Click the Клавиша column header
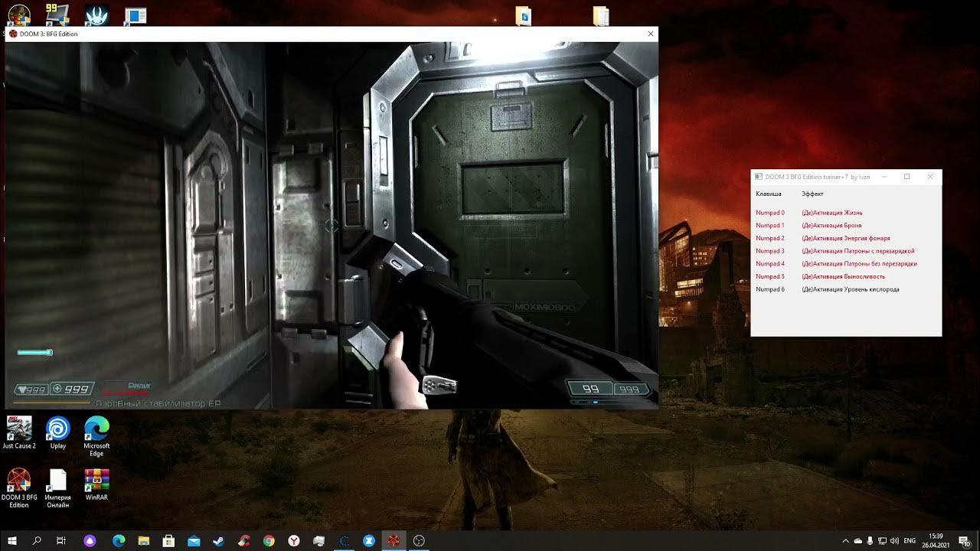 click(769, 194)
